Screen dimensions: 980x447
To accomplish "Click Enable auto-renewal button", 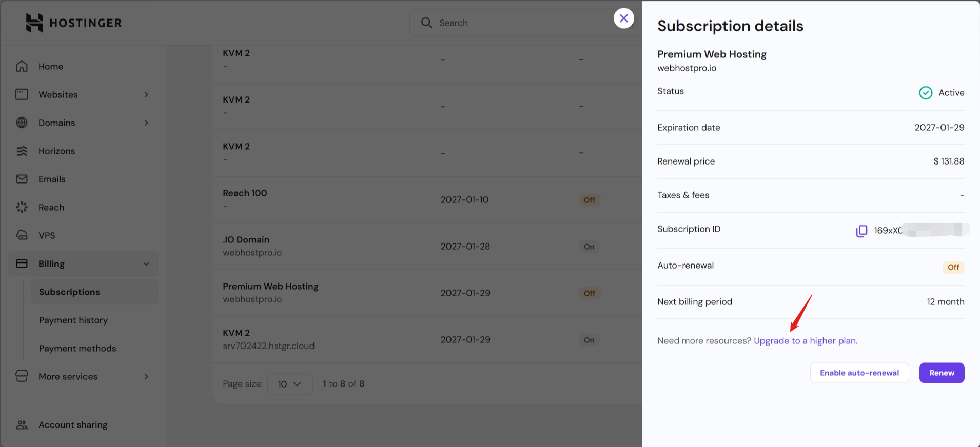I will coord(859,373).
